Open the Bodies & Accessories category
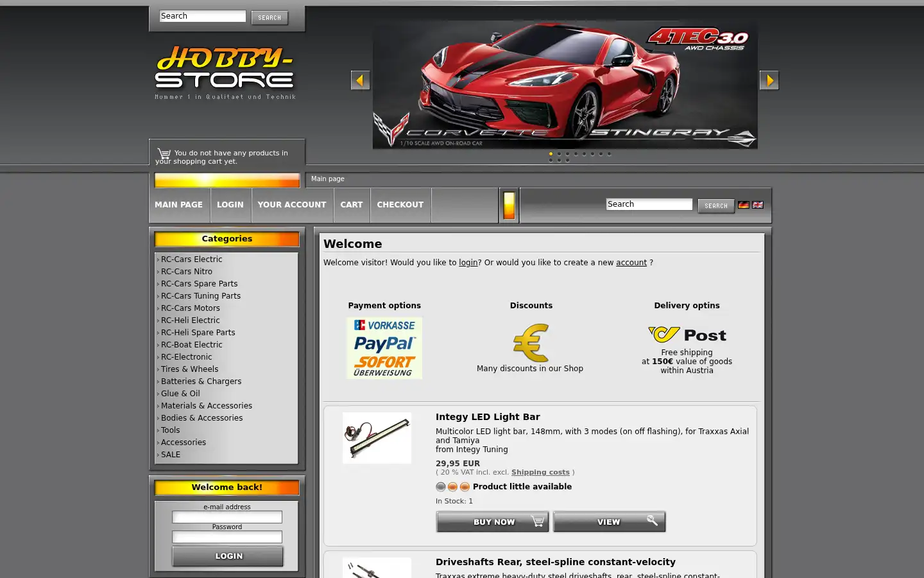Image resolution: width=924 pixels, height=578 pixels. click(201, 418)
